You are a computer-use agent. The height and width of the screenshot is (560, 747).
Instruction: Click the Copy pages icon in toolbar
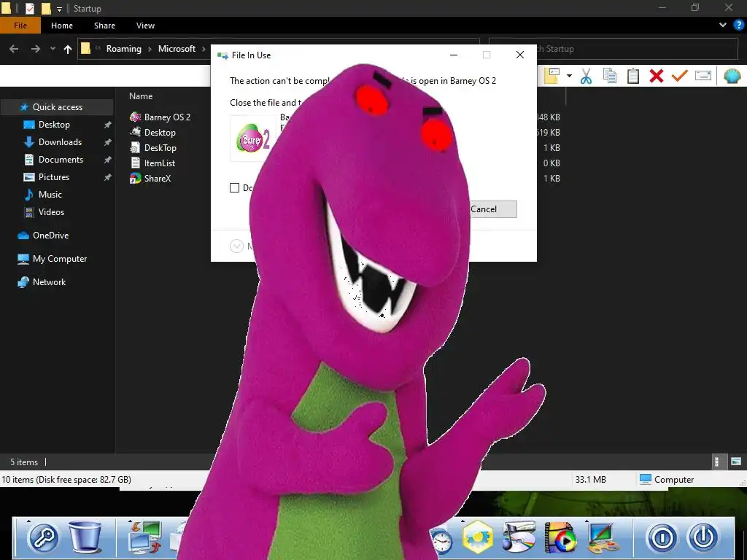click(610, 76)
